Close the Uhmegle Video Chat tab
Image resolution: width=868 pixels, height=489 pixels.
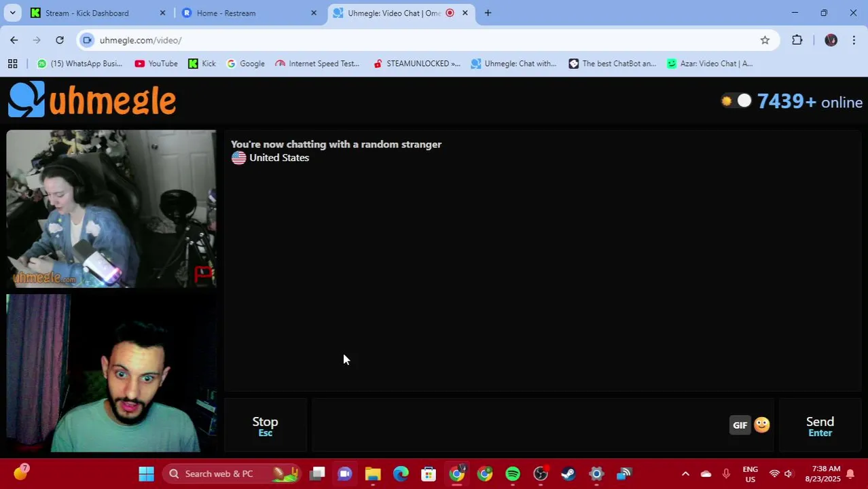[x=465, y=13]
